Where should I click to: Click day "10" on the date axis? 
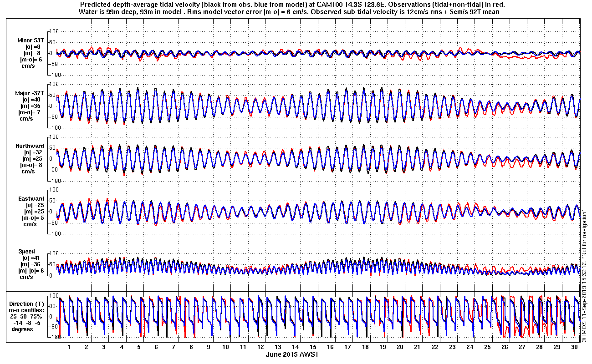226,347
